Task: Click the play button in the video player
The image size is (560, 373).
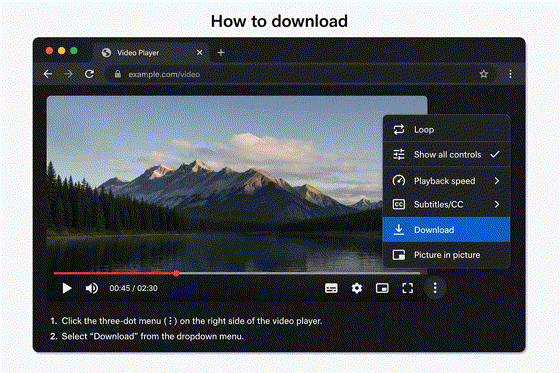Action: [66, 288]
